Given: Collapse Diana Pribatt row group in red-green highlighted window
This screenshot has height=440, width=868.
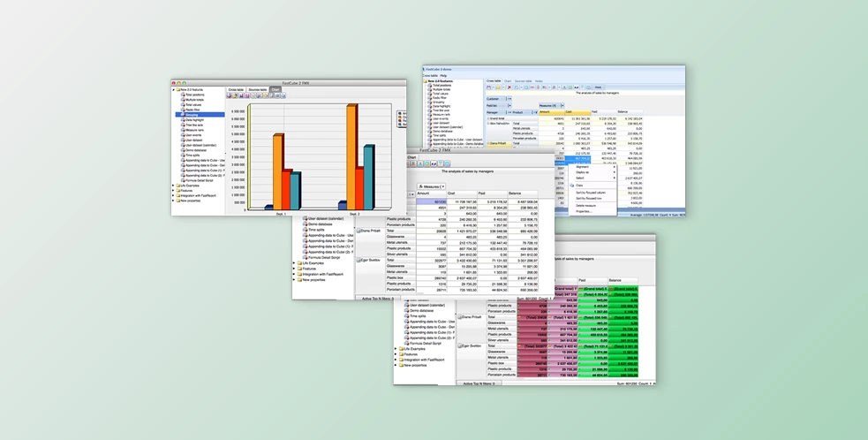Looking at the screenshot, I should [459, 317].
